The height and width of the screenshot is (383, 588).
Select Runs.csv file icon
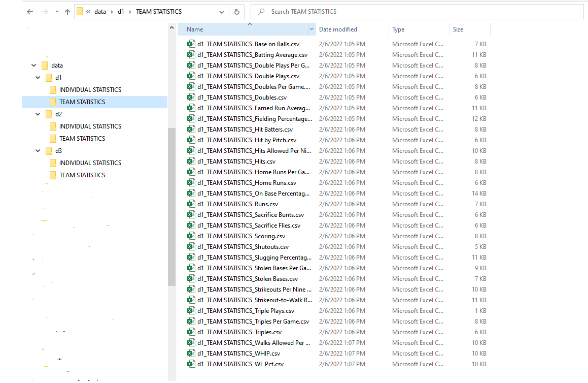[191, 204]
